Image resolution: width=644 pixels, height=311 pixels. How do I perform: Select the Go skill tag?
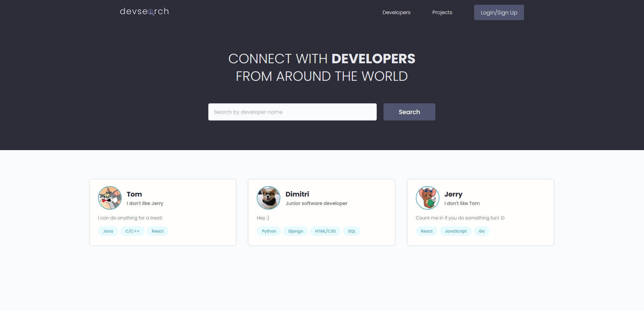(x=482, y=231)
